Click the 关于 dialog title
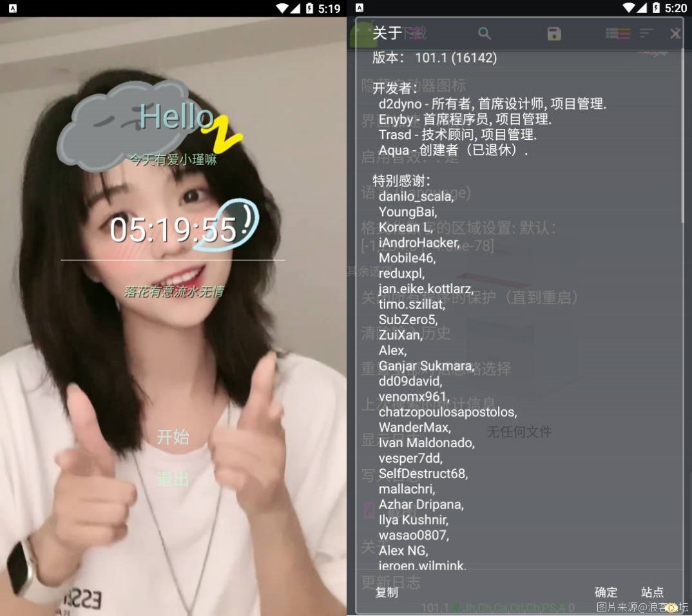The height and width of the screenshot is (616, 692). [387, 33]
